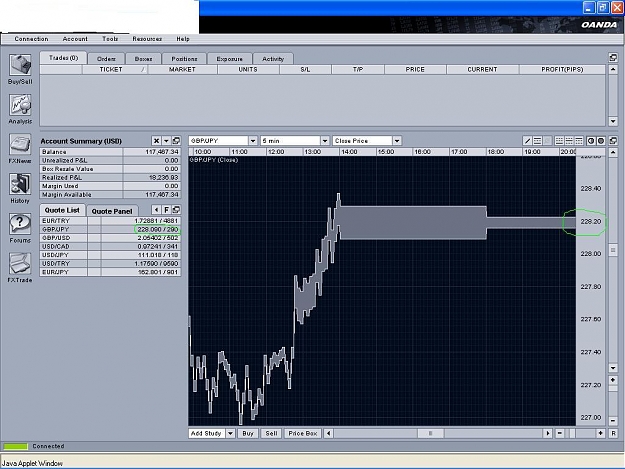This screenshot has width=625, height=469.
Task: Switch to the Orders tab
Action: pyautogui.click(x=106, y=59)
